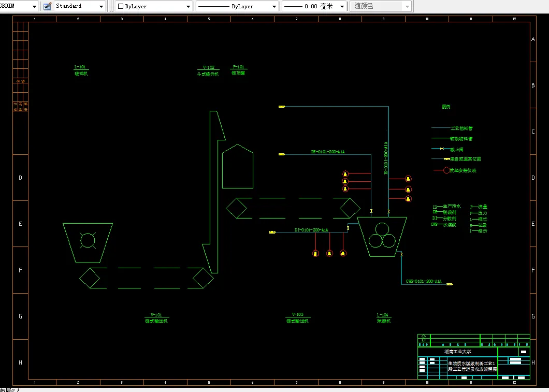This screenshot has height=392, width=549.
Task: Select the right diamond end of upper chain conveyor
Action: point(350,208)
